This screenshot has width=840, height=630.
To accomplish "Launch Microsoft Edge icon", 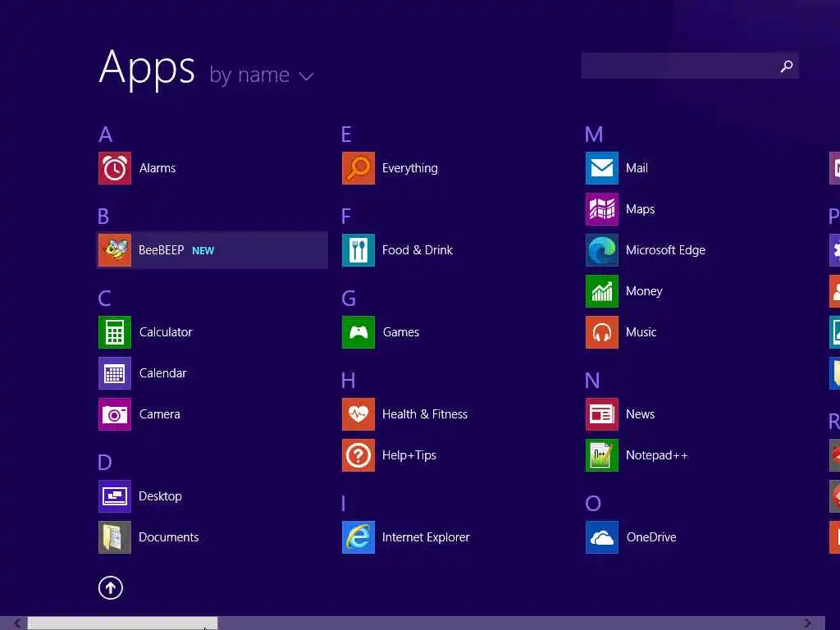I will click(x=602, y=250).
